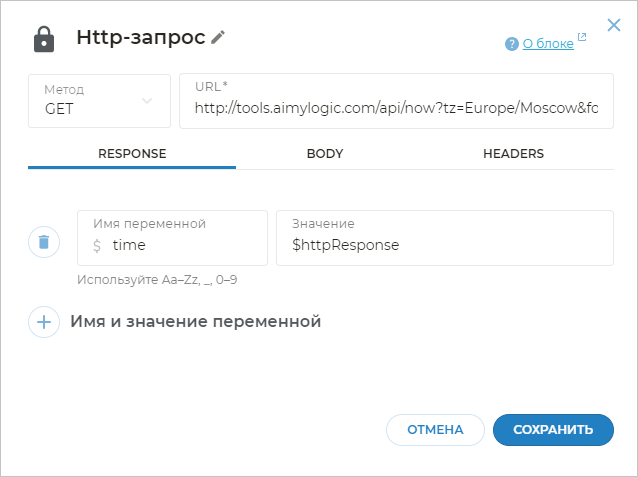This screenshot has height=477, width=638.
Task: Switch to the RESPONSE tab
Action: [132, 154]
